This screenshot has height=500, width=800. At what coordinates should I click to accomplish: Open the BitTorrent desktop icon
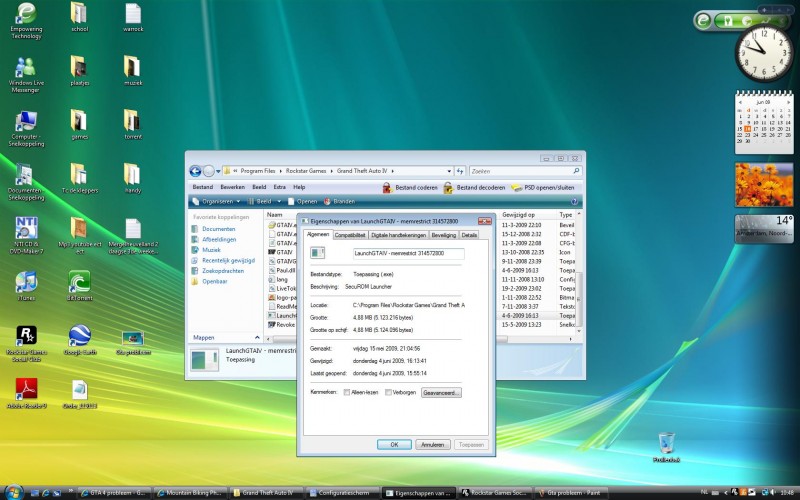pyautogui.click(x=79, y=286)
